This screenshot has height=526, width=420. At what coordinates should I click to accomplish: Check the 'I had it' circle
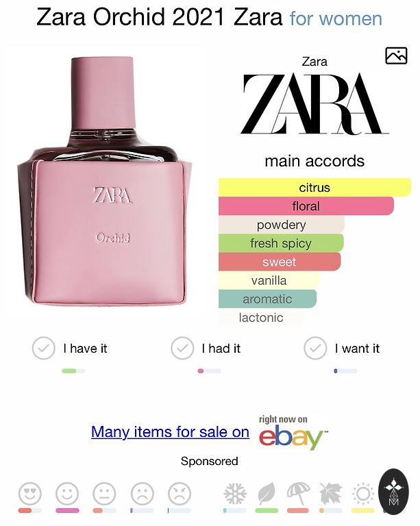pyautogui.click(x=182, y=348)
